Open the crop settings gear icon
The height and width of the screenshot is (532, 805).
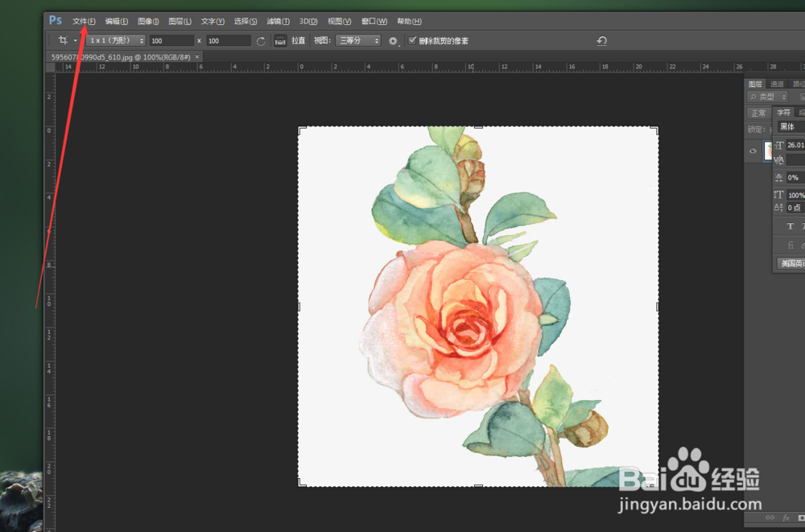(x=394, y=41)
